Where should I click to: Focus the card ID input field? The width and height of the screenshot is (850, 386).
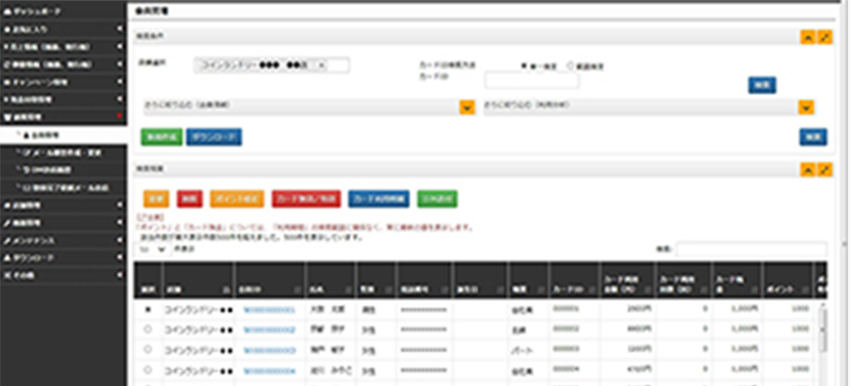pos(532,81)
